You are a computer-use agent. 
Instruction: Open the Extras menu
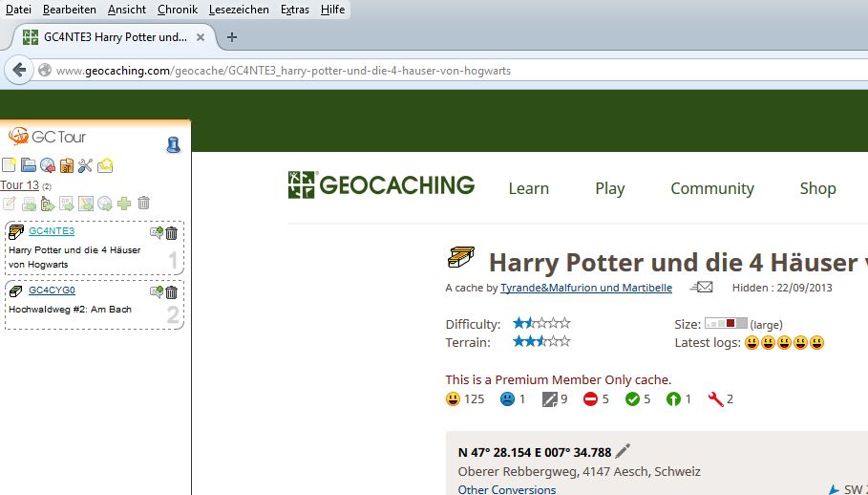coord(294,10)
